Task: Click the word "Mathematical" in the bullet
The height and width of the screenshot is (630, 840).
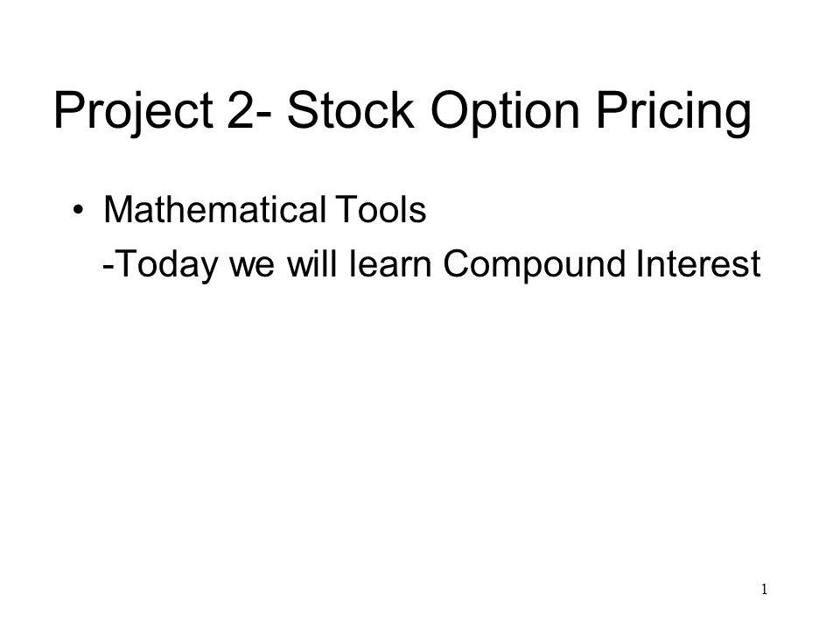Action: pyautogui.click(x=215, y=209)
